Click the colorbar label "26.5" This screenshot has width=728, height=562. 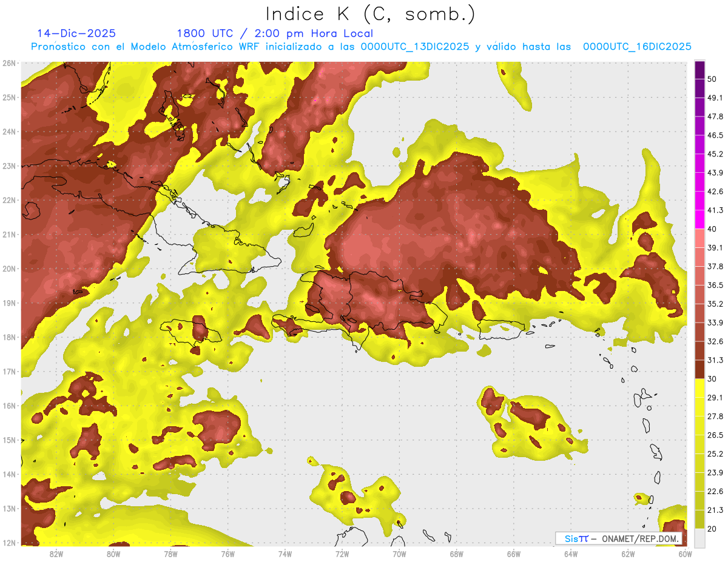coord(715,435)
